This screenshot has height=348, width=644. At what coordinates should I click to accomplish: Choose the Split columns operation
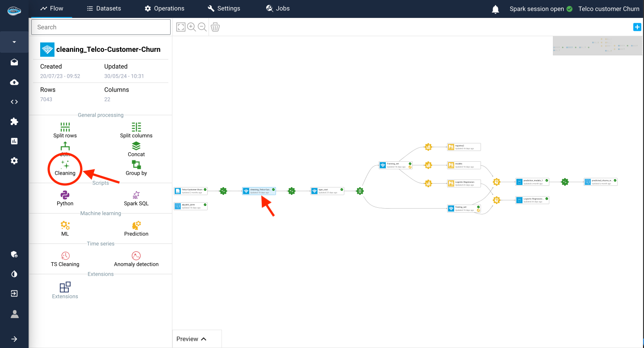[136, 130]
